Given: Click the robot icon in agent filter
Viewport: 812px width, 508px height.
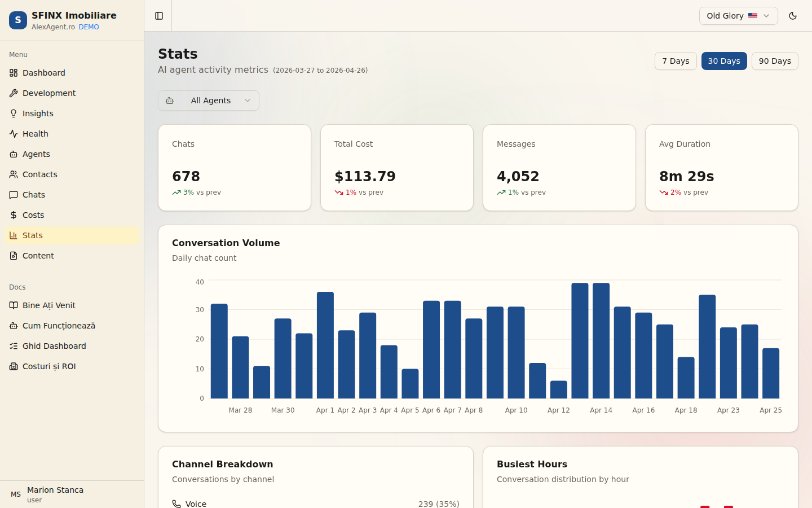Looking at the screenshot, I should click(170, 100).
